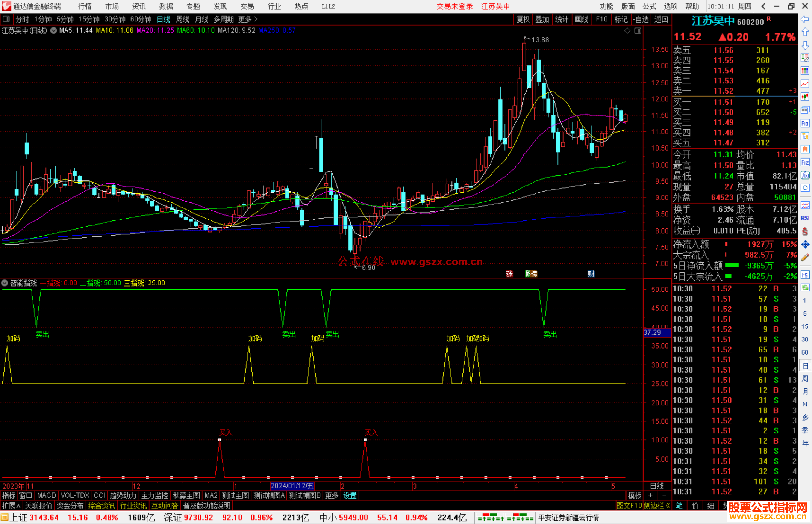Open the 公式 menu
The width and height of the screenshot is (812, 524).
pos(649,6)
